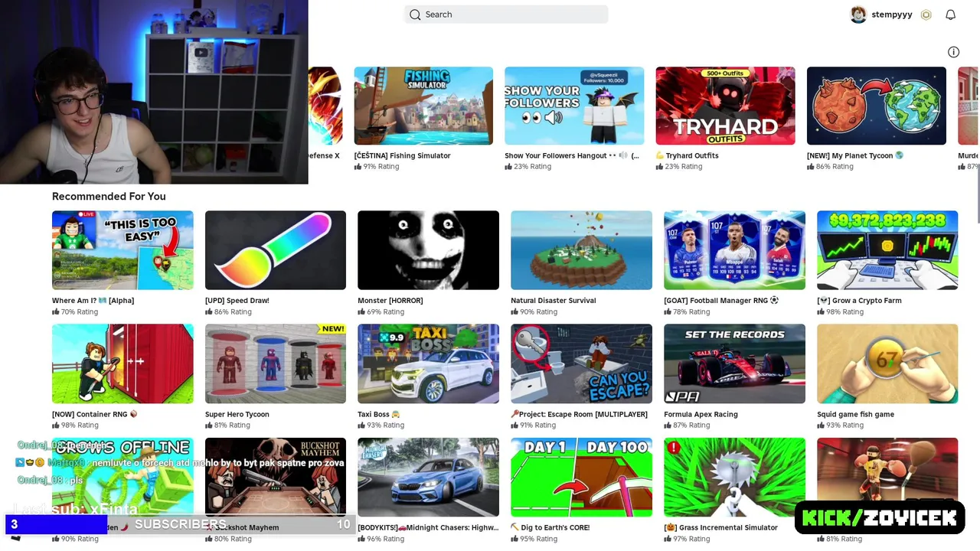
Task: Focus the Search input field
Action: (x=506, y=15)
